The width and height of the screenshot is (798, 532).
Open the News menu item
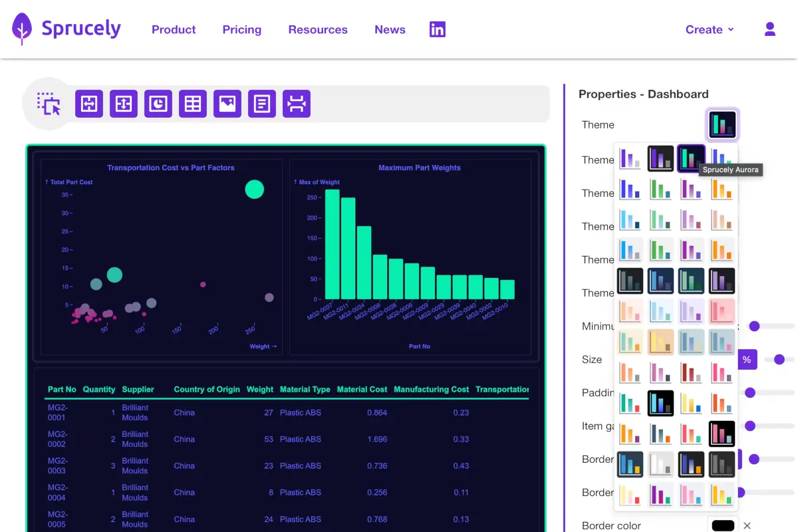pyautogui.click(x=390, y=30)
